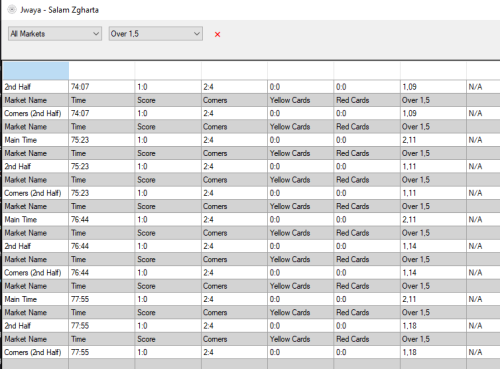Screen dimensions: 500x369
Task: Click the window icon beside Jwaya title
Action: [x=12, y=10]
